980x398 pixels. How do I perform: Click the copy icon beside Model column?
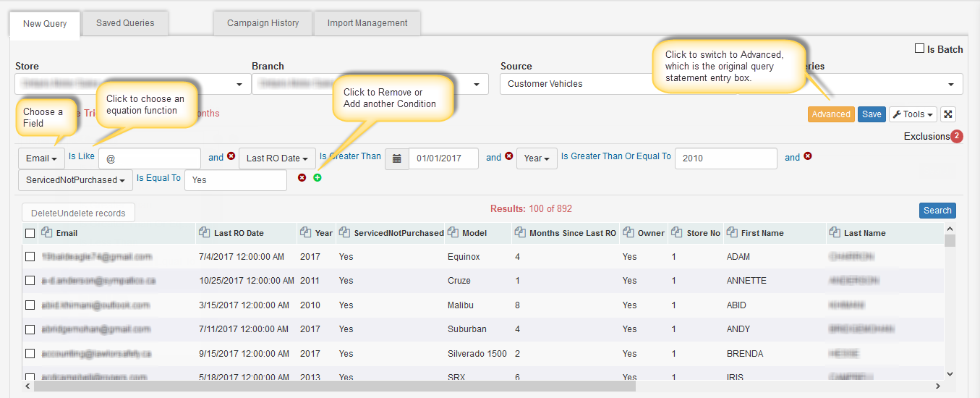453,233
